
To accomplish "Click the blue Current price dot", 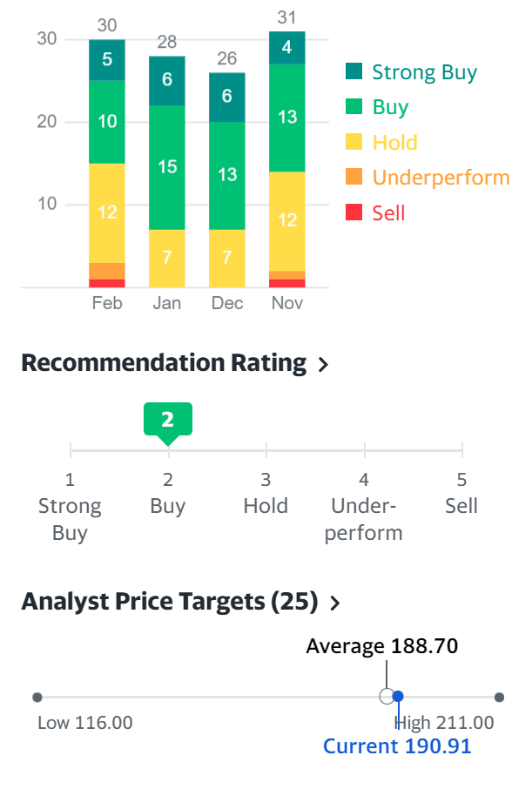I will [399, 697].
